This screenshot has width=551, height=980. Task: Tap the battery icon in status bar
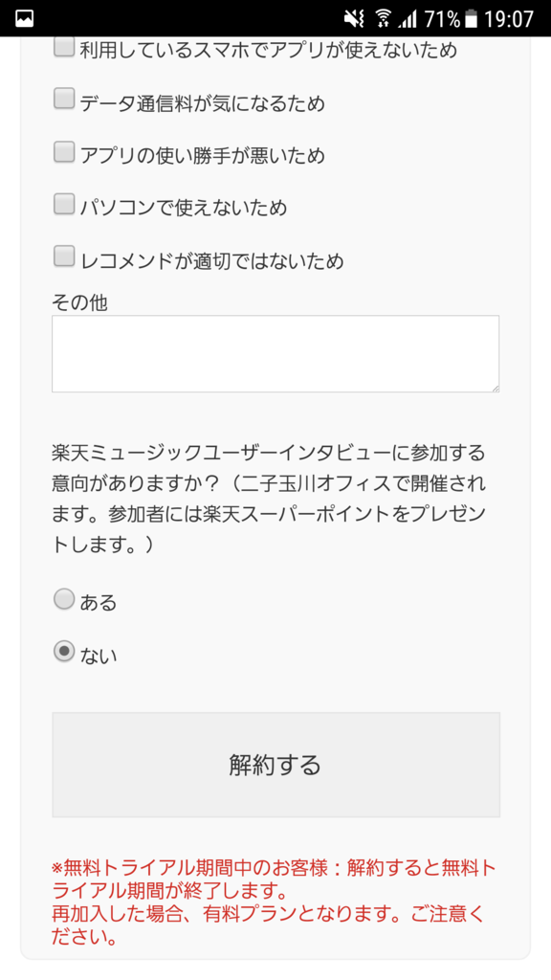(x=472, y=19)
